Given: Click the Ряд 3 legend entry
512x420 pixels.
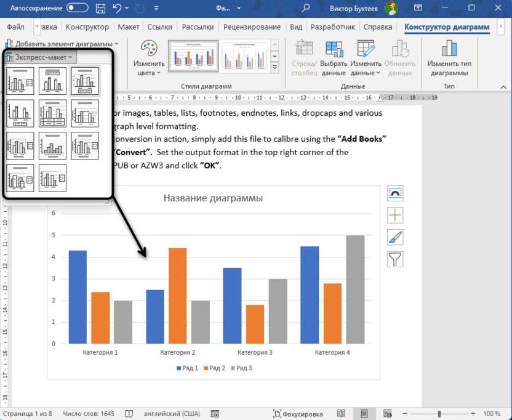Looking at the screenshot, I should (242, 368).
